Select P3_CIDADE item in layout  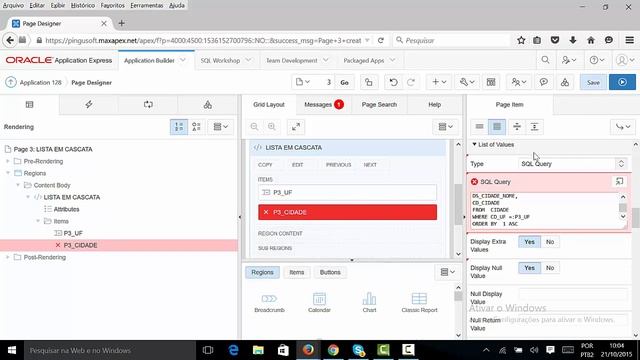click(x=347, y=212)
